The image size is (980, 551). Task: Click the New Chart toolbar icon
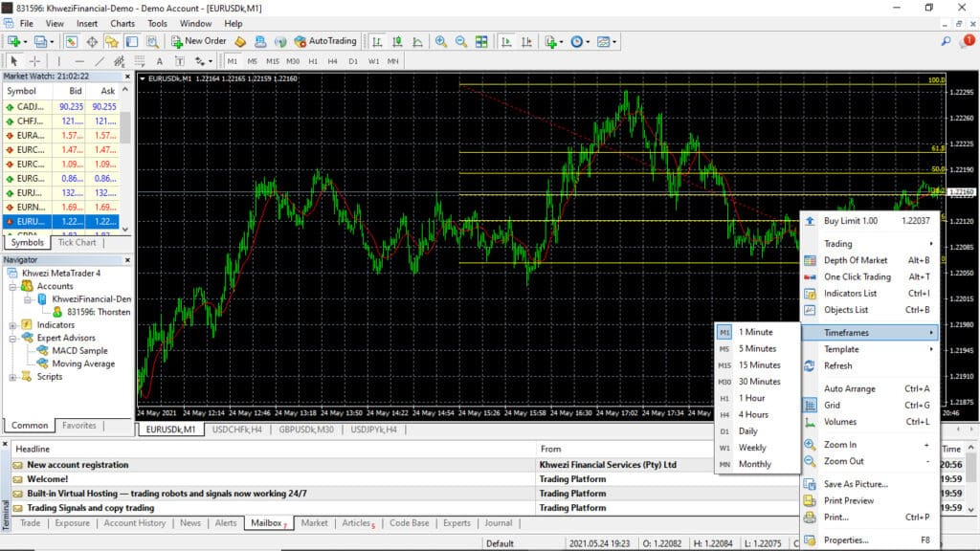13,42
